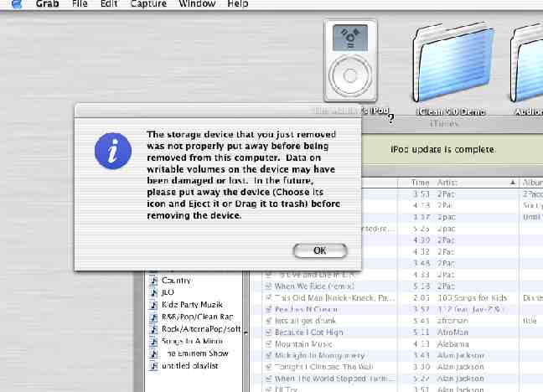Open the Capture menu

coord(148,4)
